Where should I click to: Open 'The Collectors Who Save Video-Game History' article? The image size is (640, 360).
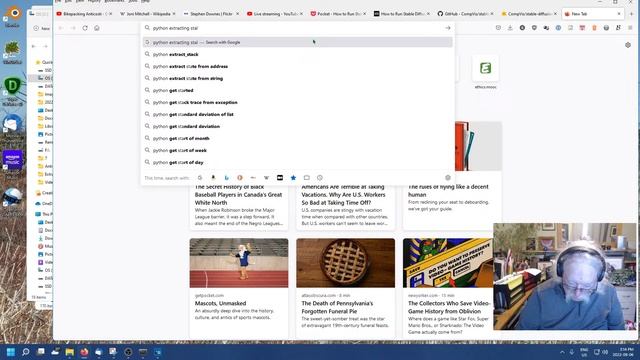click(449, 307)
